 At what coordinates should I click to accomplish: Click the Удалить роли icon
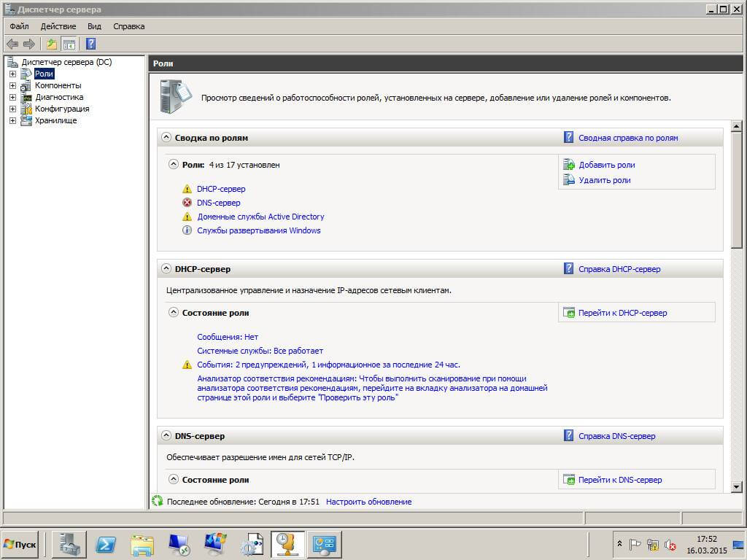coord(569,180)
